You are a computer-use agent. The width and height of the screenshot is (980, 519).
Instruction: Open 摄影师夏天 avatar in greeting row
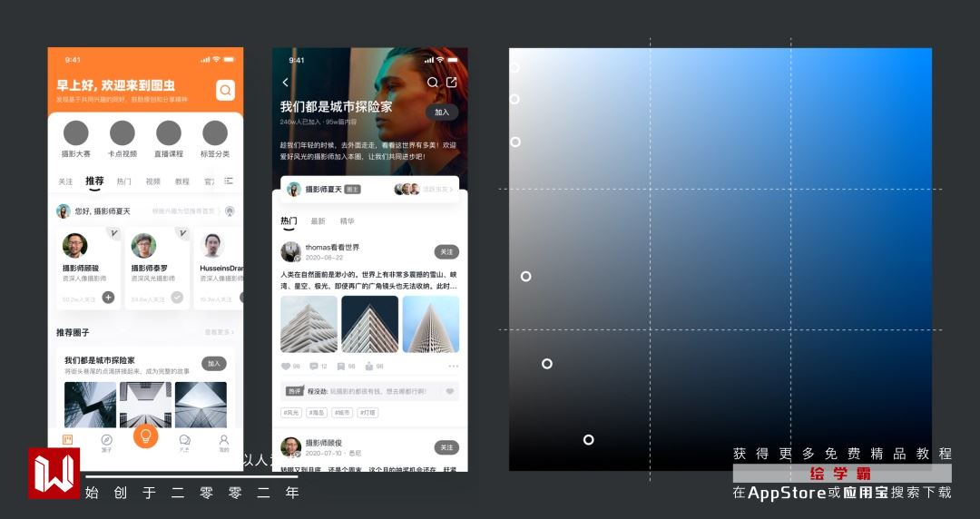coord(64,211)
